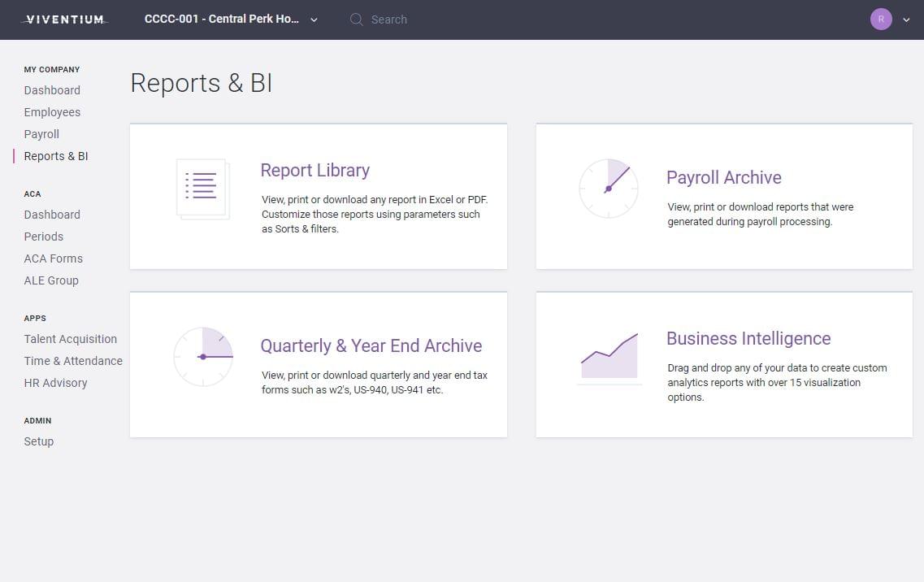This screenshot has width=924, height=582.
Task: Click the Quarterly & Year End clock icon
Action: [203, 357]
